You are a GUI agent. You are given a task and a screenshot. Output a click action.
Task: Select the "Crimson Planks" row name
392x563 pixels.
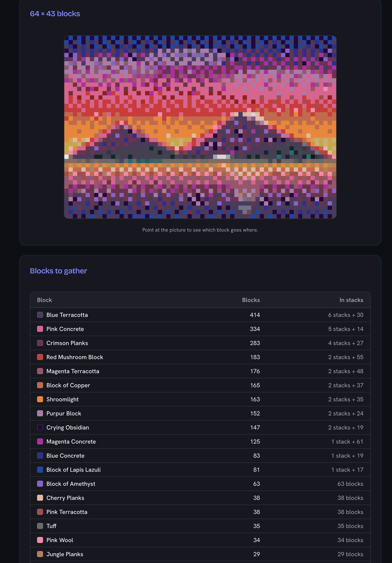(x=67, y=343)
